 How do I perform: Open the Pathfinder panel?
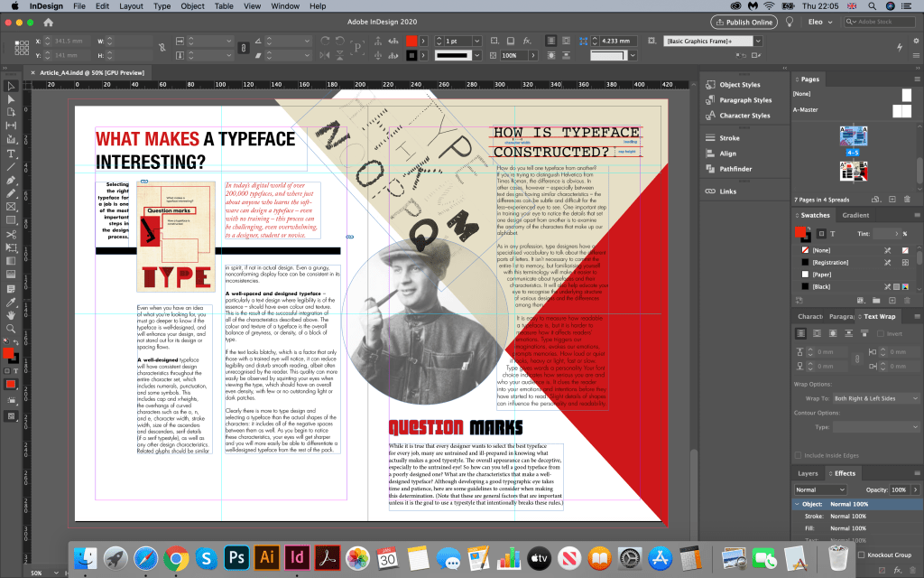[735, 169]
